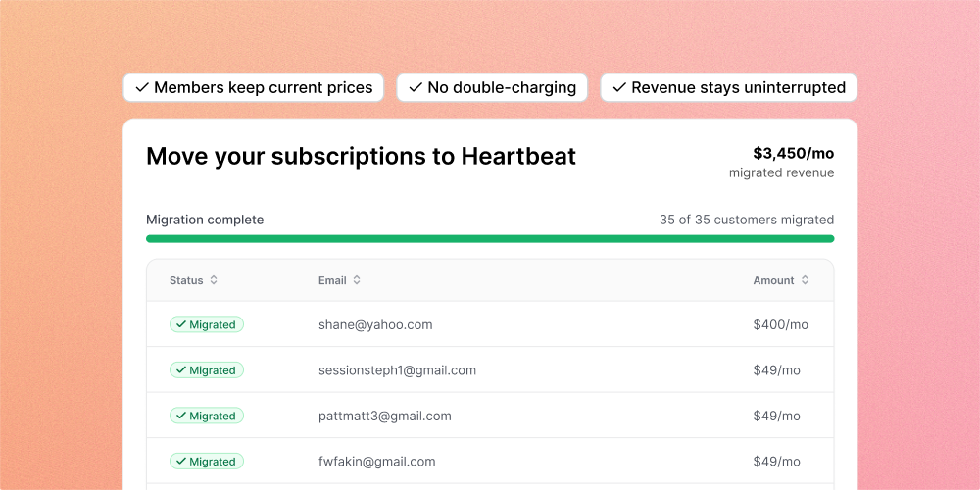Click checkmark in Members keep current prices
The image size is (980, 490).
point(142,87)
